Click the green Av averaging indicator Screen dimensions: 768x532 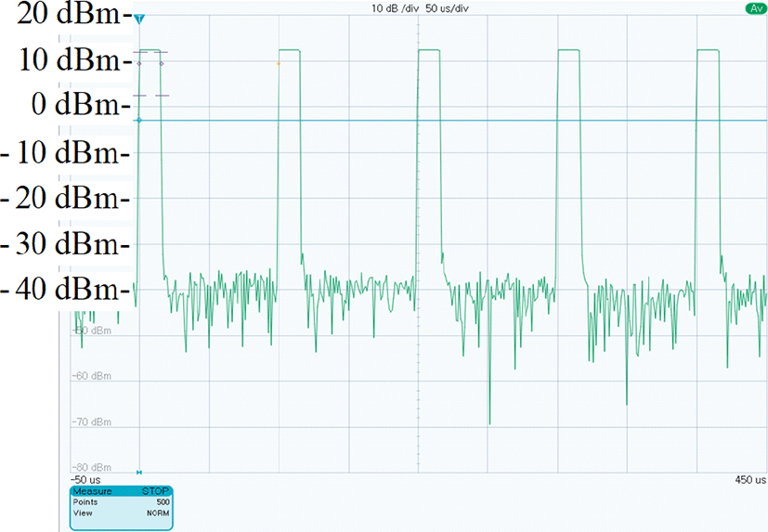pyautogui.click(x=755, y=8)
